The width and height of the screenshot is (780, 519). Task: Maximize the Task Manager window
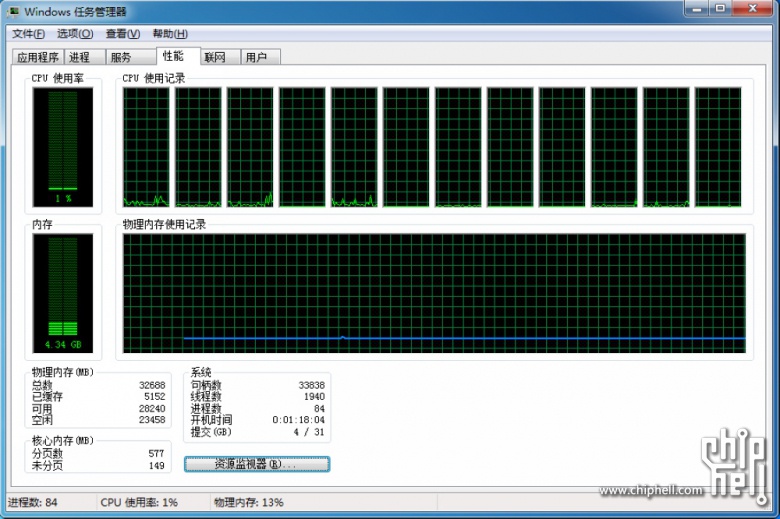click(720, 8)
